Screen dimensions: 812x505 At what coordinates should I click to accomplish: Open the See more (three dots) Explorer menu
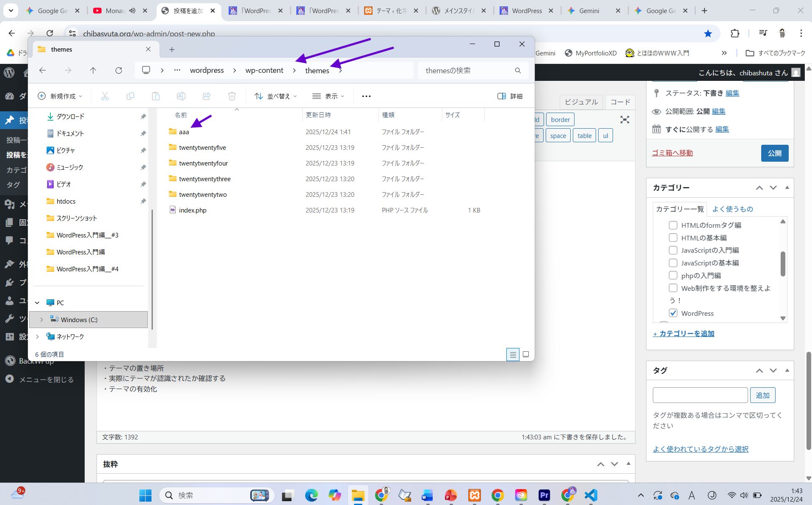[366, 96]
